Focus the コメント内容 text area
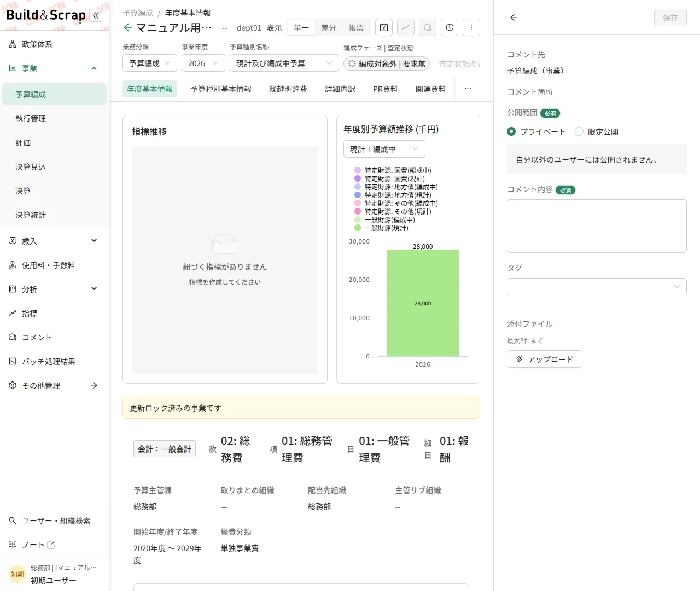The width and height of the screenshot is (700, 591). click(x=597, y=226)
